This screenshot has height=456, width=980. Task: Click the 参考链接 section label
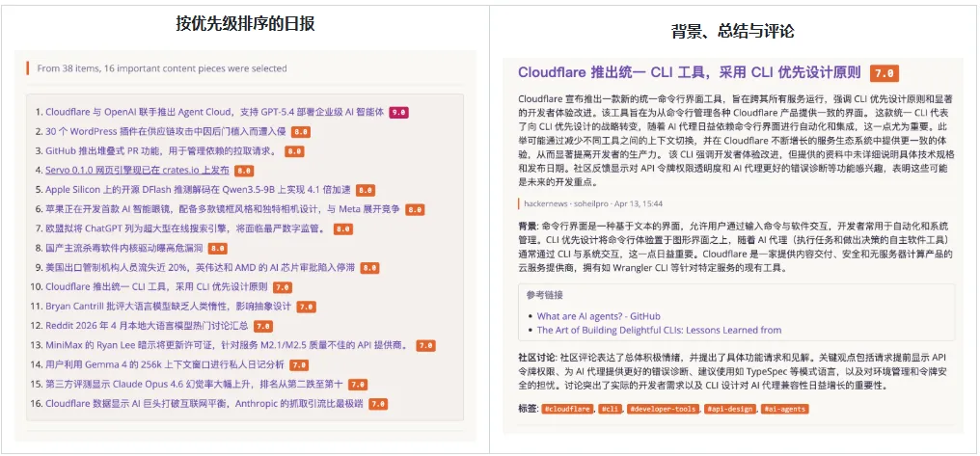click(544, 295)
